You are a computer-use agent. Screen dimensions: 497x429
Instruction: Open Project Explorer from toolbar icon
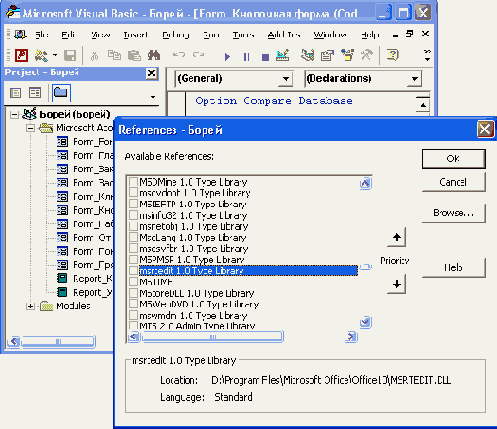(307, 55)
